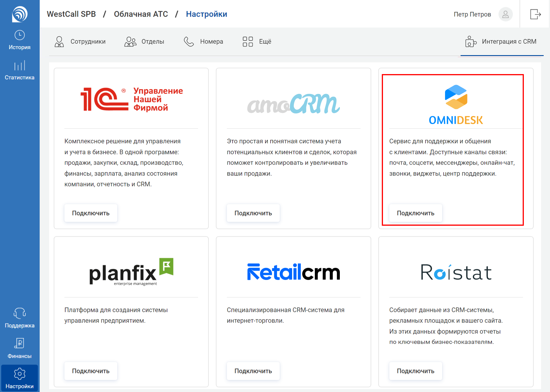Viewport: 550px width, 392px height.
Task: Connect 1C with its Подключить button
Action: pos(91,213)
